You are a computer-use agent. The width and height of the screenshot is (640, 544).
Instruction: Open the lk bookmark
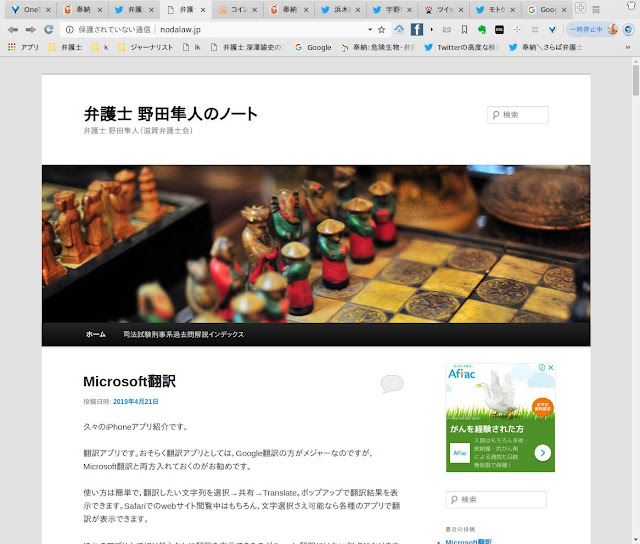click(x=192, y=47)
